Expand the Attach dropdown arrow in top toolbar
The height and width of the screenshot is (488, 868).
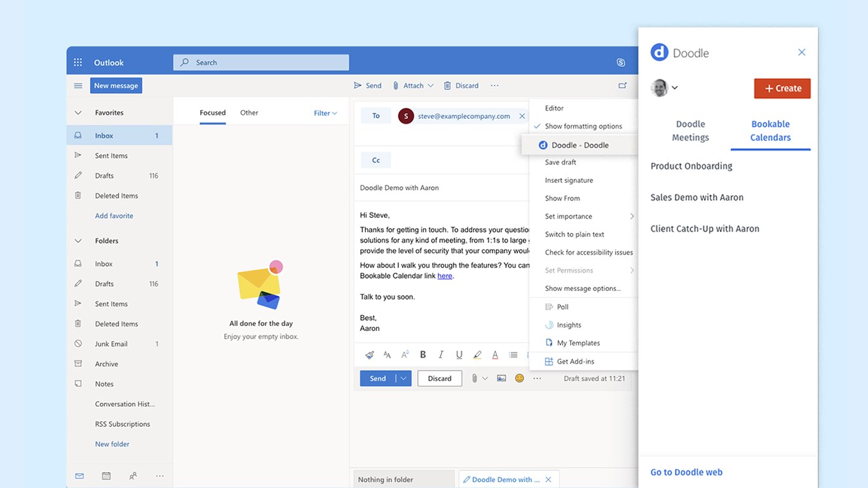[431, 86]
